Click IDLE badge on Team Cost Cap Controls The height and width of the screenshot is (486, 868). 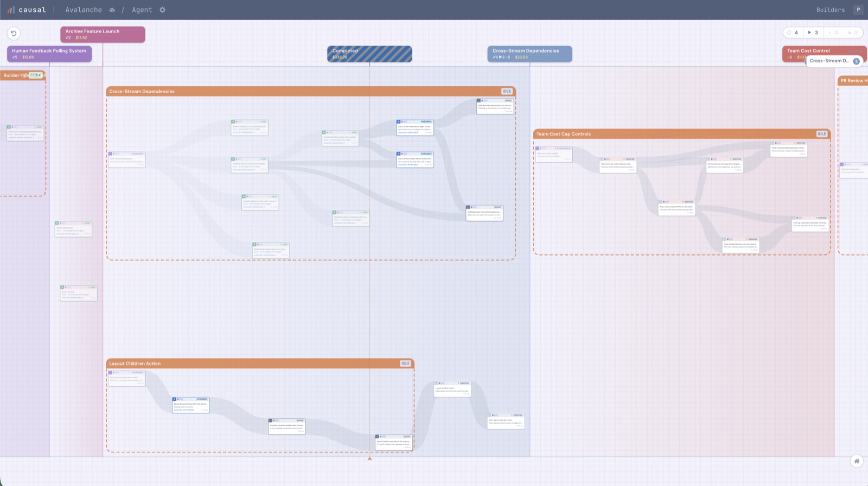click(822, 134)
